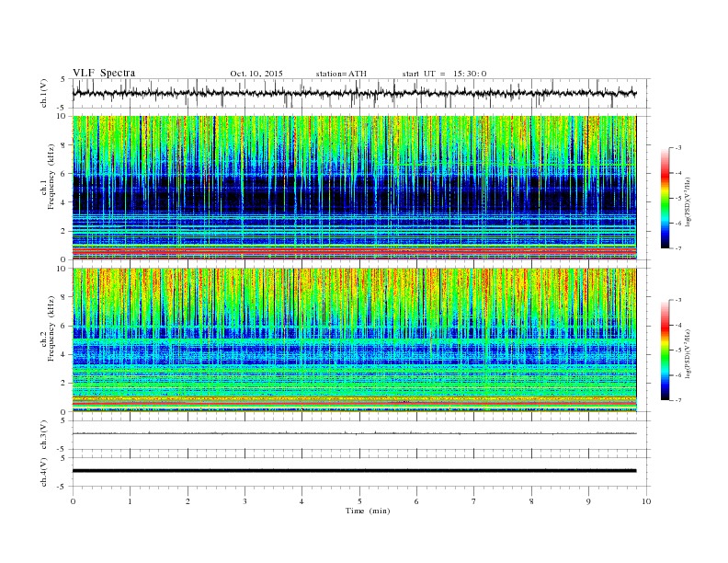Click the red low-frequency band in ch.1 spectrogram
Viewport: 728px width, 563px height.
tap(354, 251)
